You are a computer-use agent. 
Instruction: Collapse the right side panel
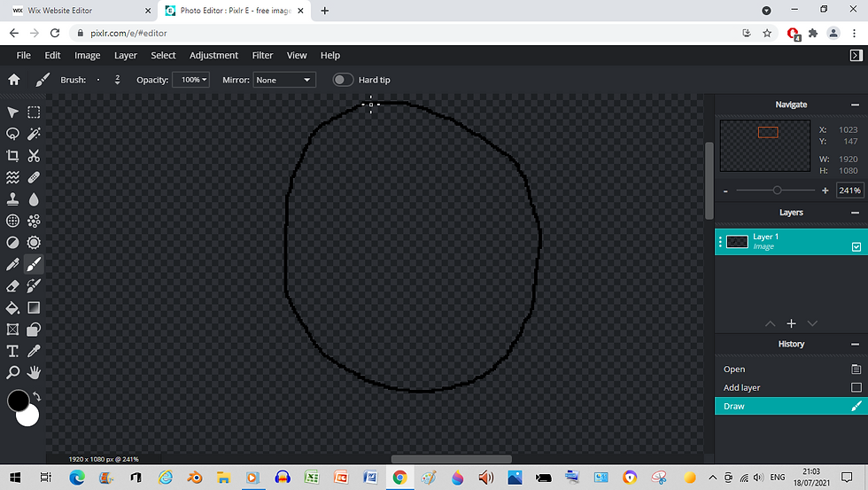tap(856, 55)
